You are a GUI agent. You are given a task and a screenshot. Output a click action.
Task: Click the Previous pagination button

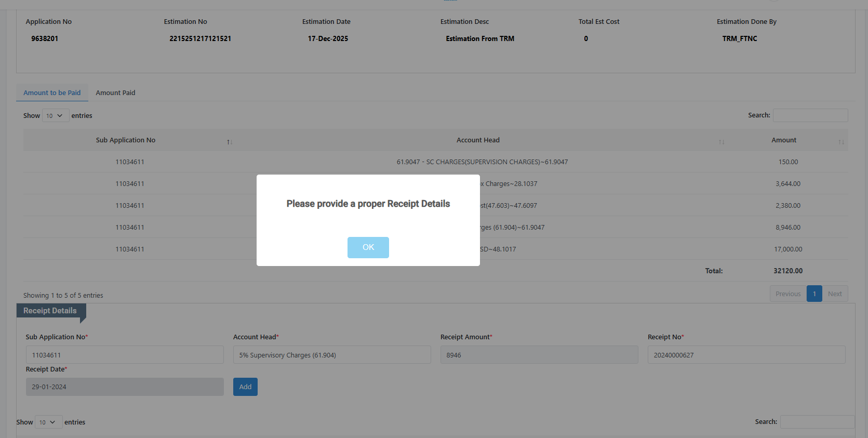tap(787, 294)
